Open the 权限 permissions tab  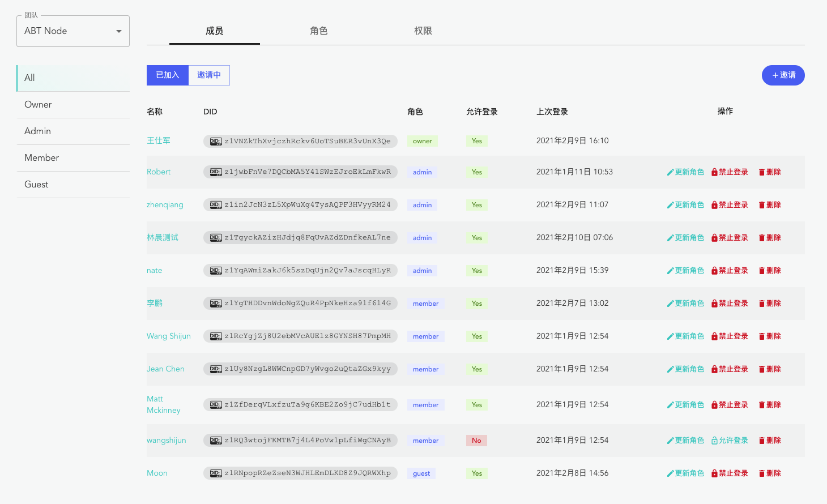(423, 31)
